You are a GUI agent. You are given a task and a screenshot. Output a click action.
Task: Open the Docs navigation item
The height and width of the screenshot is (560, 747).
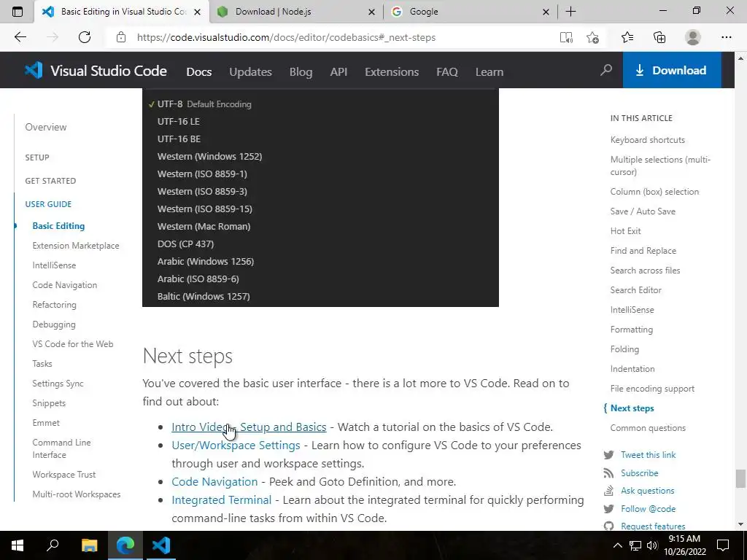198,71
